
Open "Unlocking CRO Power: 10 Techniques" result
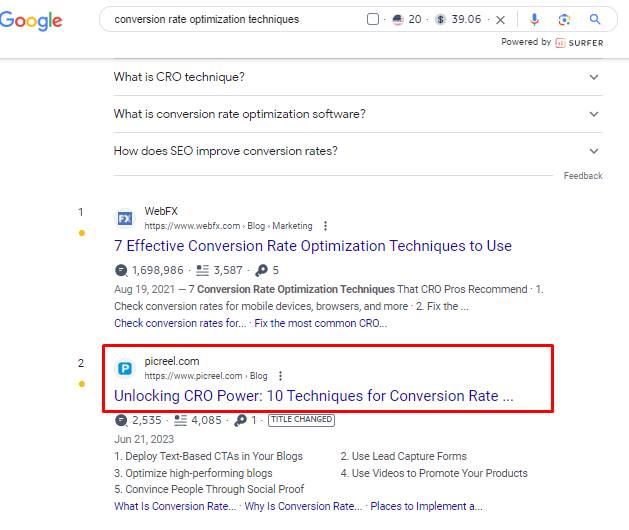(x=314, y=396)
